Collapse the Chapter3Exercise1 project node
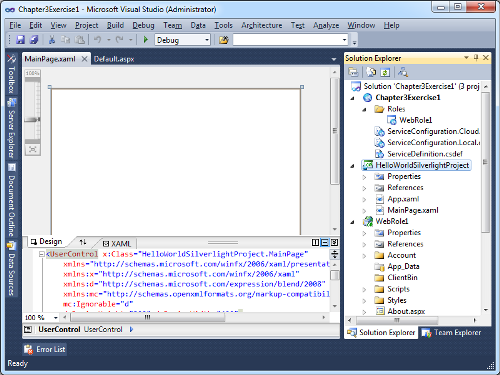Image resolution: width=500 pixels, height=375 pixels. tap(352, 98)
